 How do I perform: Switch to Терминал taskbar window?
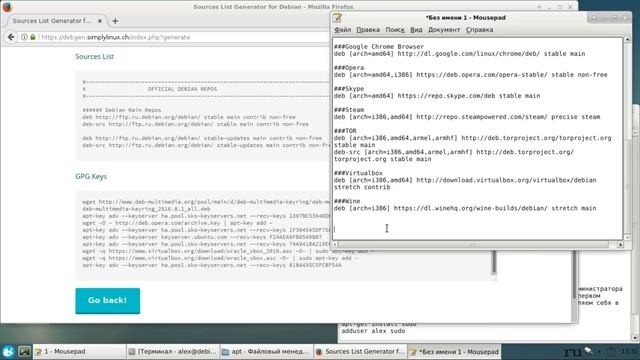(173, 351)
